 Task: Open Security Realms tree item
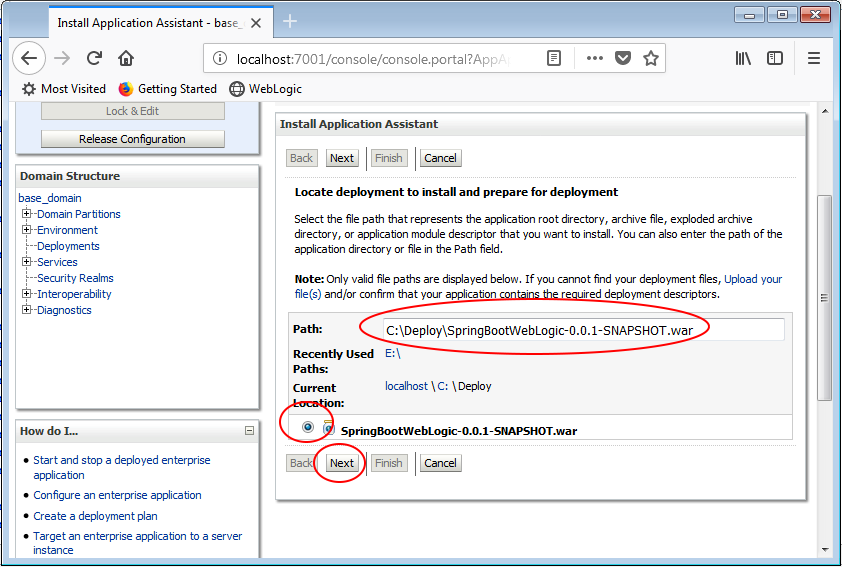point(75,278)
